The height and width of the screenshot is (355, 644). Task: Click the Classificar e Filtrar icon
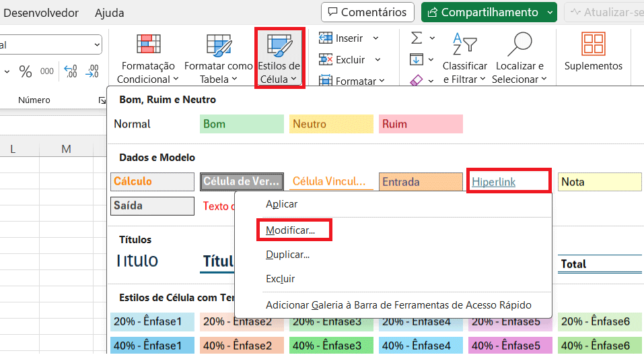[464, 44]
